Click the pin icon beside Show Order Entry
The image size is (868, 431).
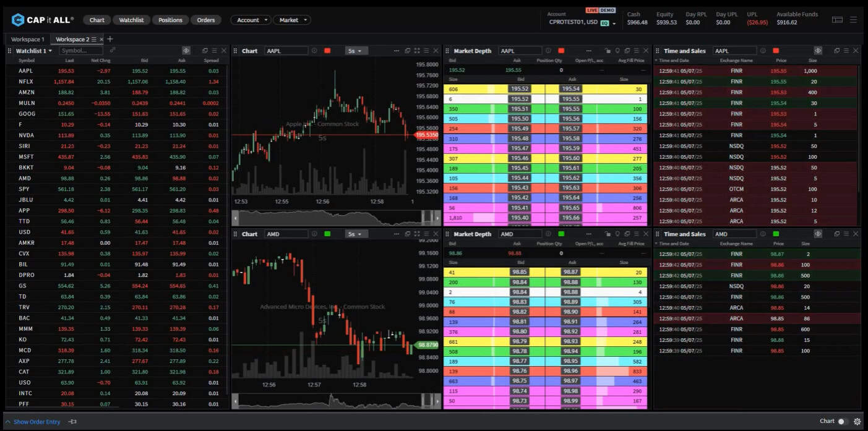pyautogui.click(x=72, y=421)
